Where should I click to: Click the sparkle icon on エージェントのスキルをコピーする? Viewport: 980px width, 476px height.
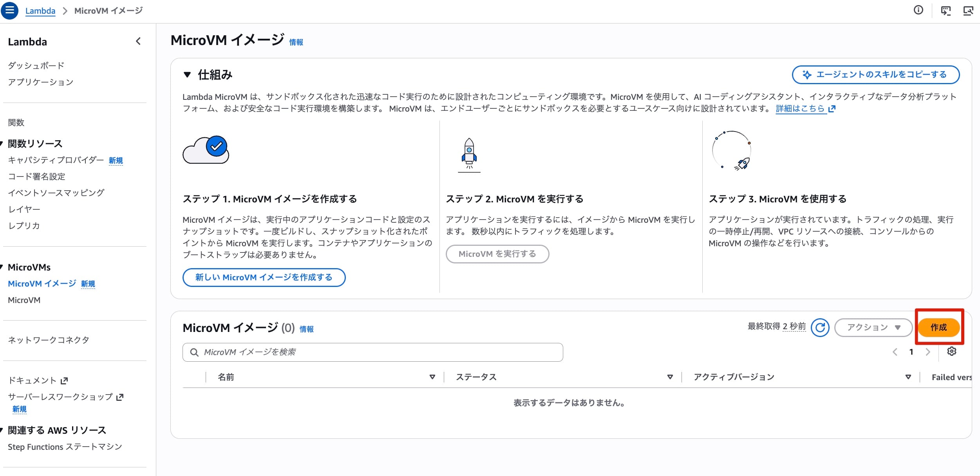[807, 75]
